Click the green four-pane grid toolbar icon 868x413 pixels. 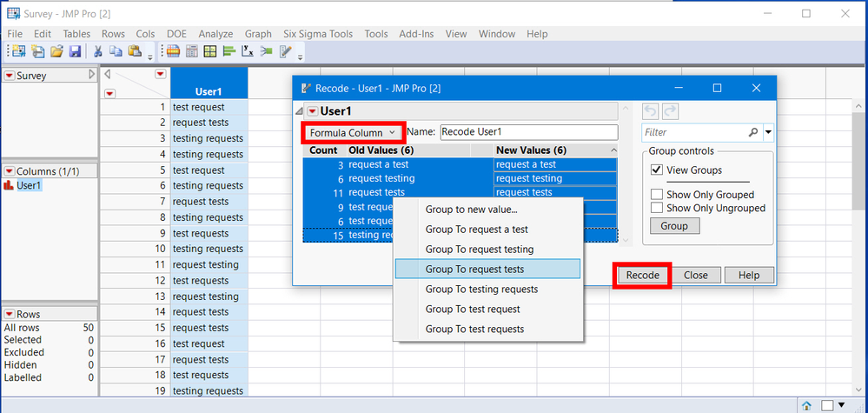[209, 51]
